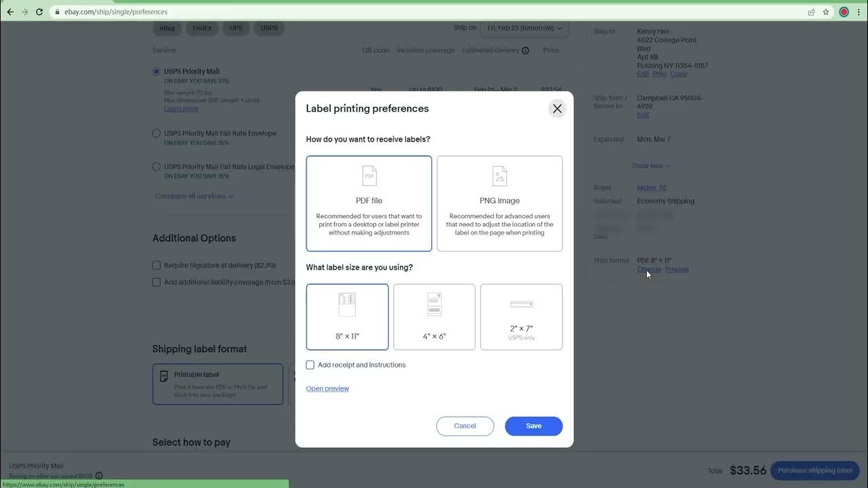Edit the Ship to address
This screenshot has height=488, width=868.
(x=643, y=74)
